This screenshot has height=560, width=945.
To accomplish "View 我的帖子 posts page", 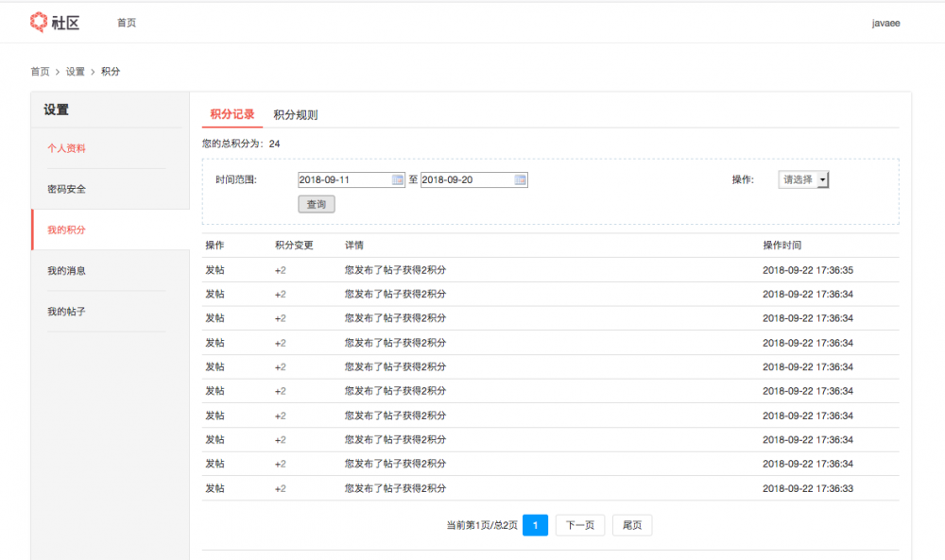I will coord(67,310).
